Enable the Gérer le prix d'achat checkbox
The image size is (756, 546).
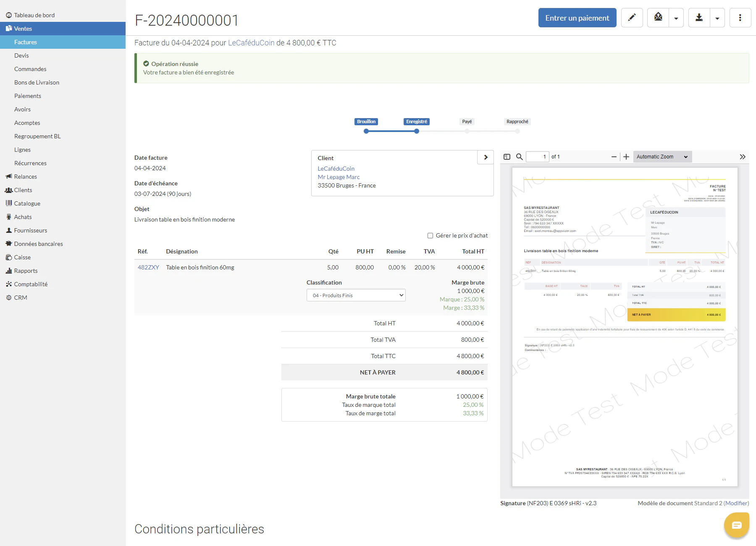[x=430, y=236]
